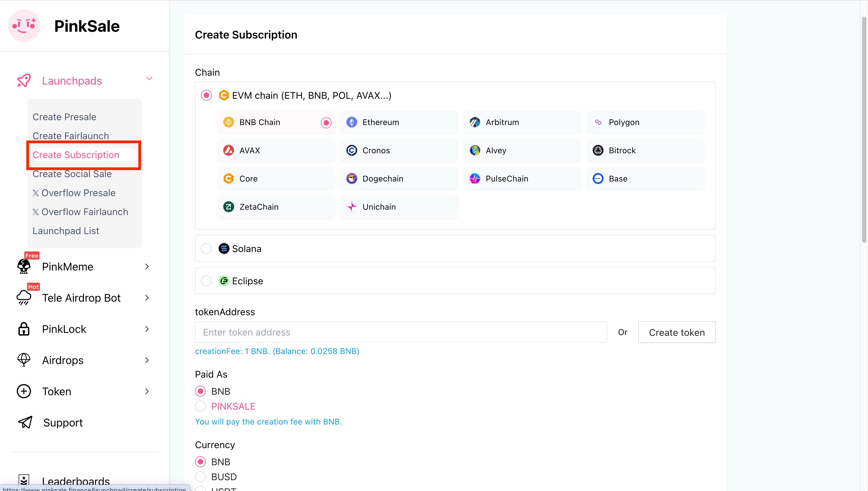This screenshot has height=491, width=868.
Task: Select the EVM chain radio button
Action: coord(206,95)
